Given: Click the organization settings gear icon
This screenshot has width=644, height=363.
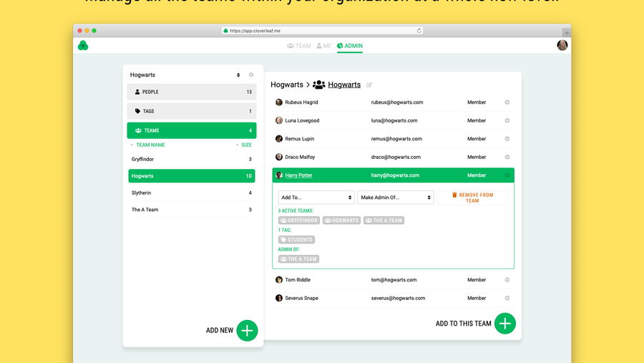Looking at the screenshot, I should click(x=251, y=75).
